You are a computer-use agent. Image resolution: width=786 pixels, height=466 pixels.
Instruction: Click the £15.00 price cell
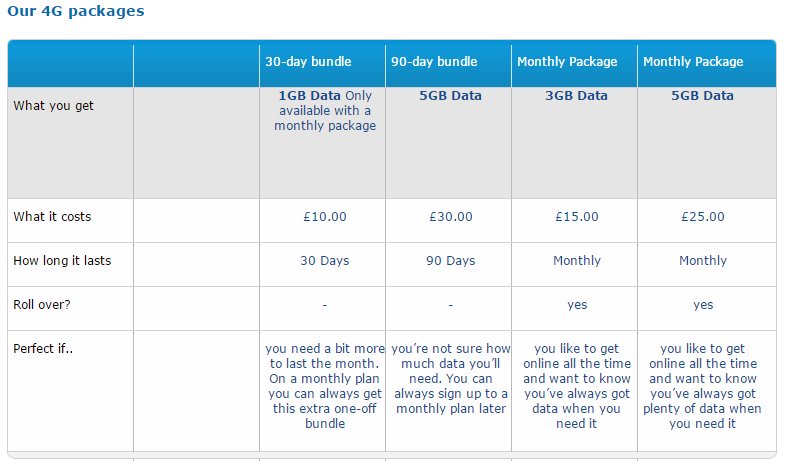point(577,217)
